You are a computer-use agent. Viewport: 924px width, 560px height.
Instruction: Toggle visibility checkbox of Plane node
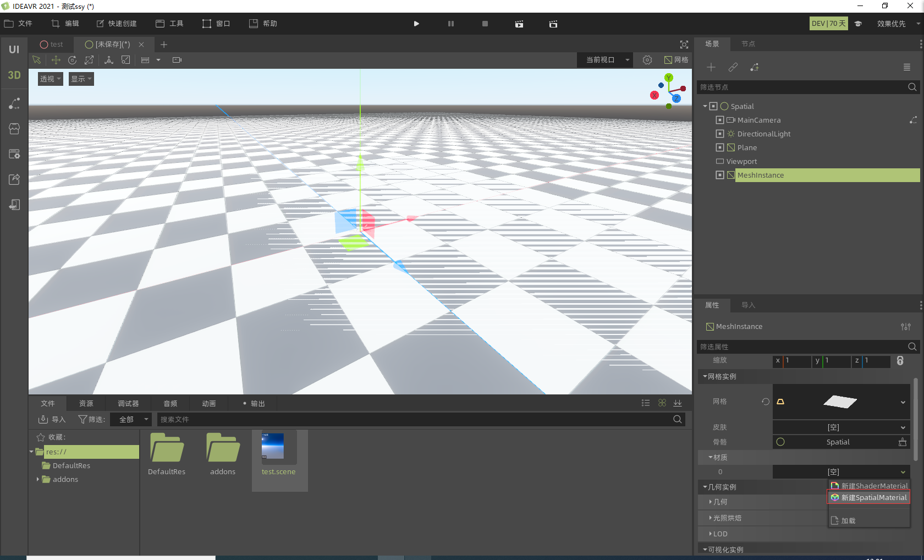pos(719,147)
